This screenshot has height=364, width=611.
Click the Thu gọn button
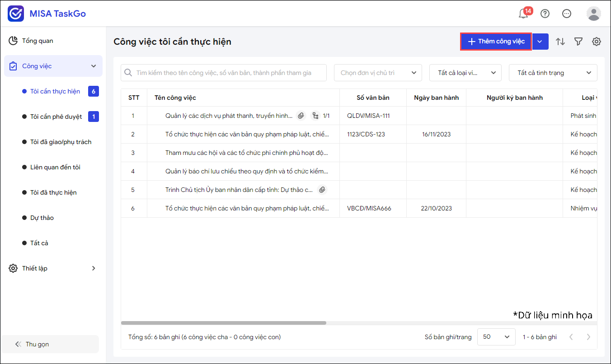[x=50, y=344]
